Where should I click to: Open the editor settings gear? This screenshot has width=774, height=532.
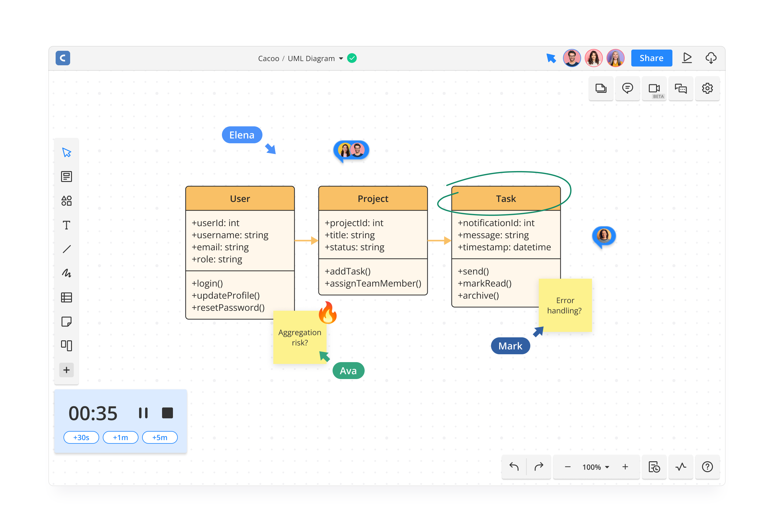[x=707, y=88]
